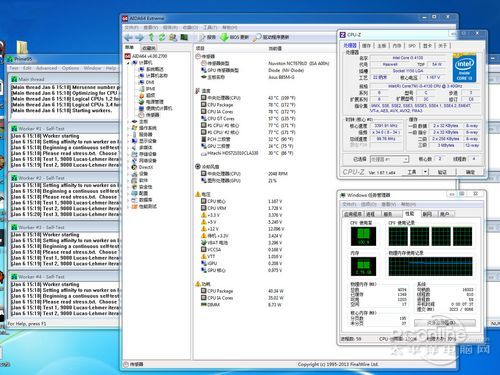The width and height of the screenshot is (500, 375).
Task: Open the arrow next to CPU-Z 工具 button
Action: click(425, 172)
